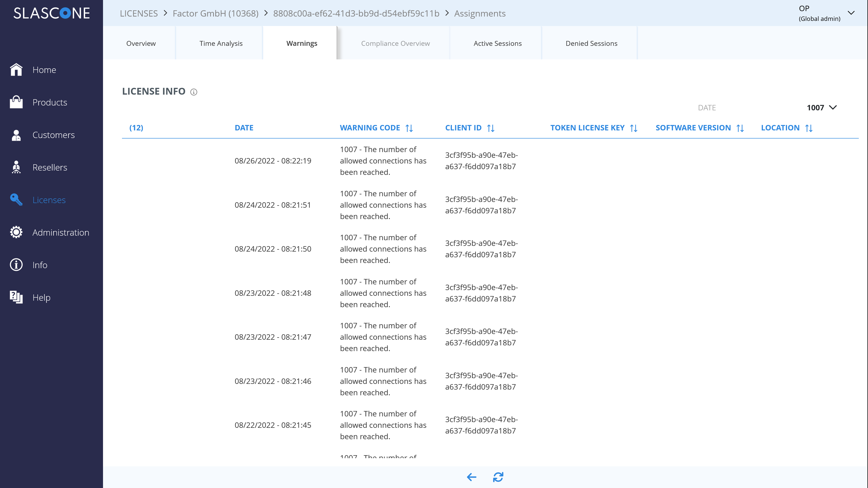Click the SLASCONE logo
Image resolution: width=868 pixels, height=488 pixels.
point(52,13)
